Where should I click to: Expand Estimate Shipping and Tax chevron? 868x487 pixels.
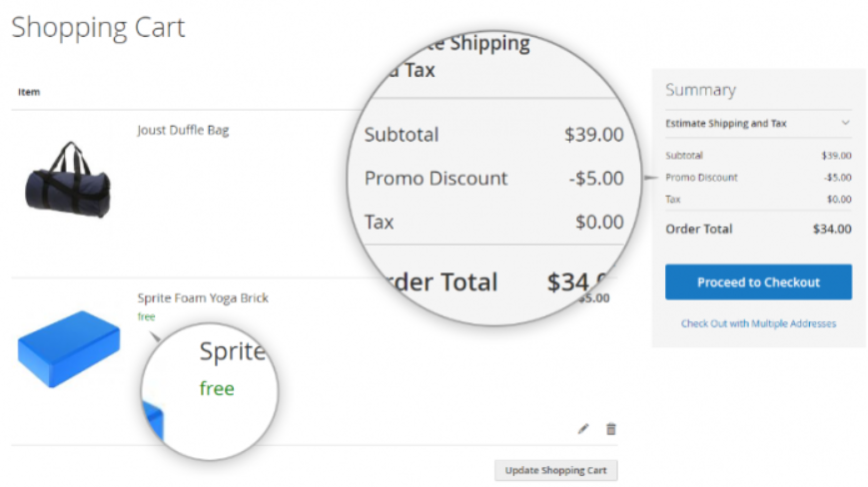(845, 123)
